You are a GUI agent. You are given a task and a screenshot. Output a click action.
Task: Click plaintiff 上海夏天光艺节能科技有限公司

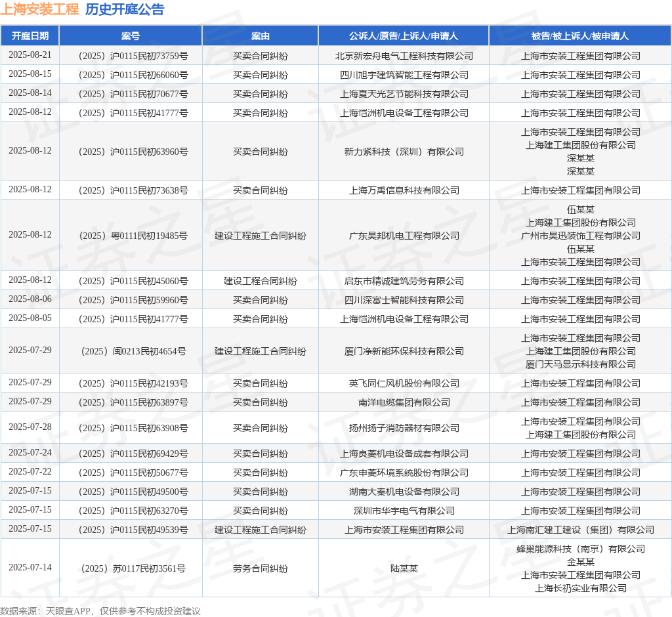(x=404, y=94)
